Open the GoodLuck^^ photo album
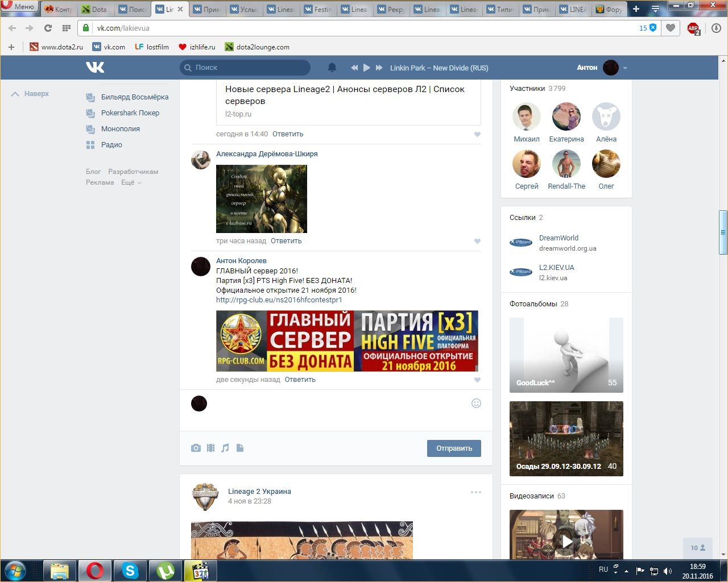728x582 pixels. tap(566, 355)
